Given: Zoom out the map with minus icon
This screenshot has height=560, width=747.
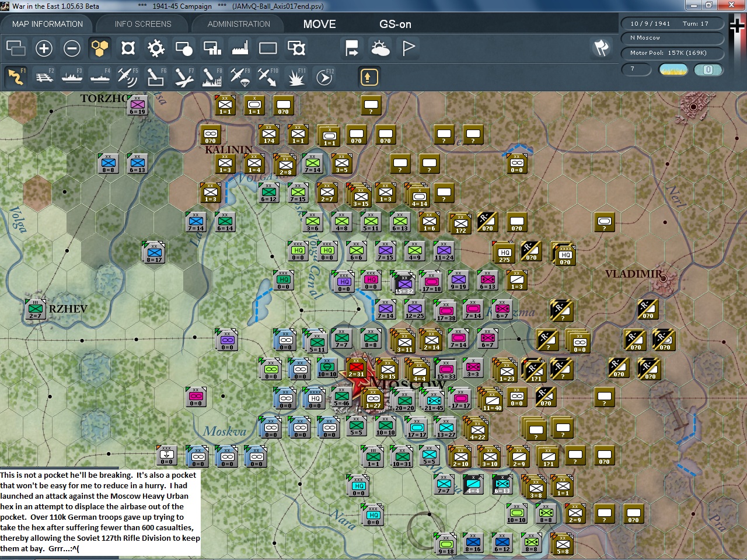Looking at the screenshot, I should [72, 48].
